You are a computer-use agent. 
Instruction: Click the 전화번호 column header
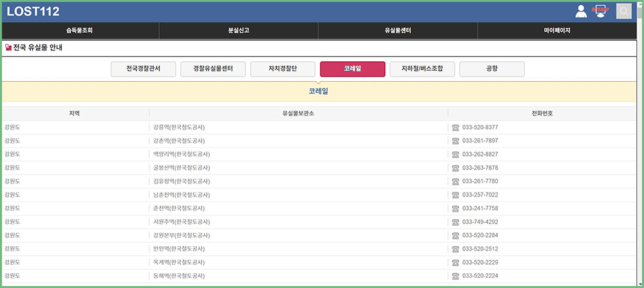click(542, 113)
